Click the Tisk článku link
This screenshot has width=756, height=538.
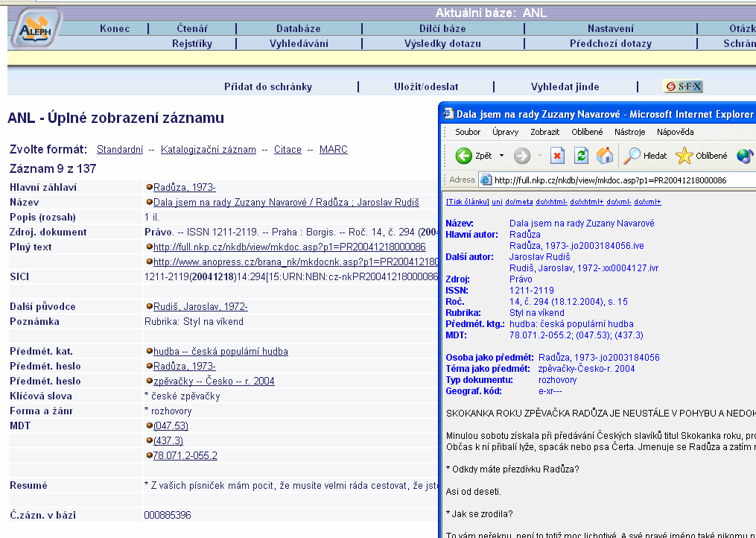467,202
